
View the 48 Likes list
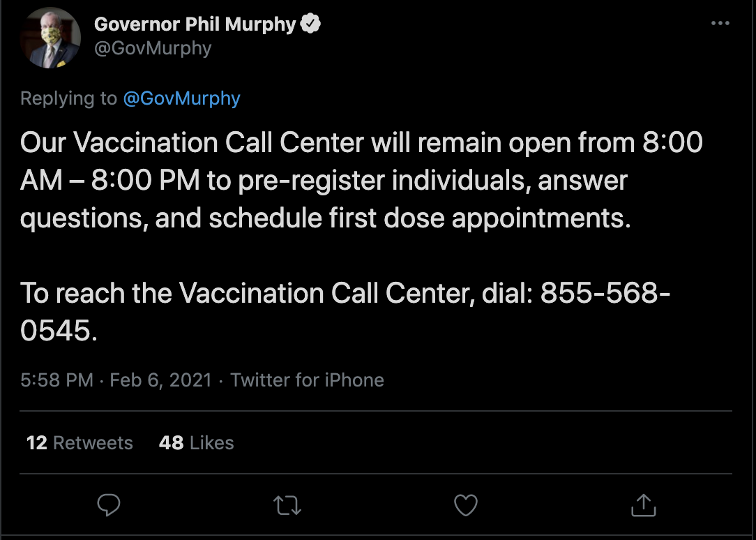pos(196,443)
